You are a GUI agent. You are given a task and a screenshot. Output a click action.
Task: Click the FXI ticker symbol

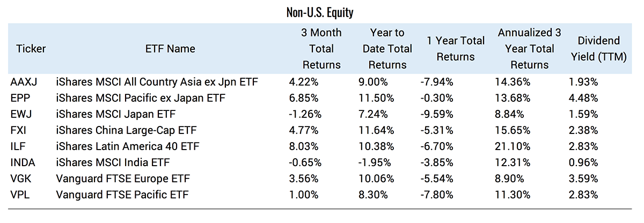[19, 130]
